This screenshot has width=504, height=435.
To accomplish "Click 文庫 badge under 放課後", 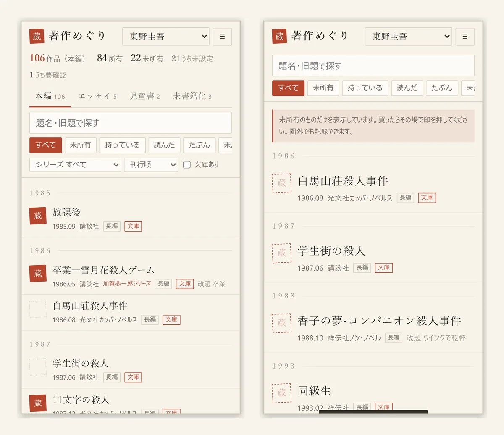I will [x=133, y=226].
